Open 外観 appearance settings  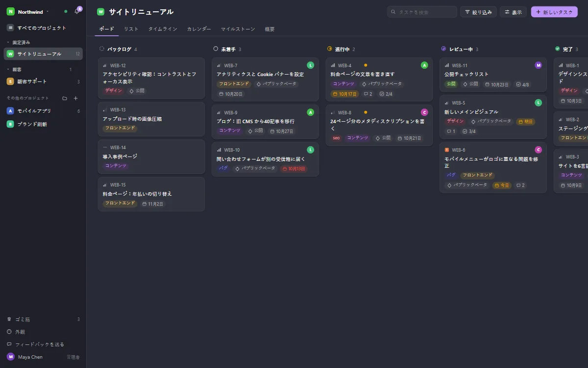tap(43, 332)
